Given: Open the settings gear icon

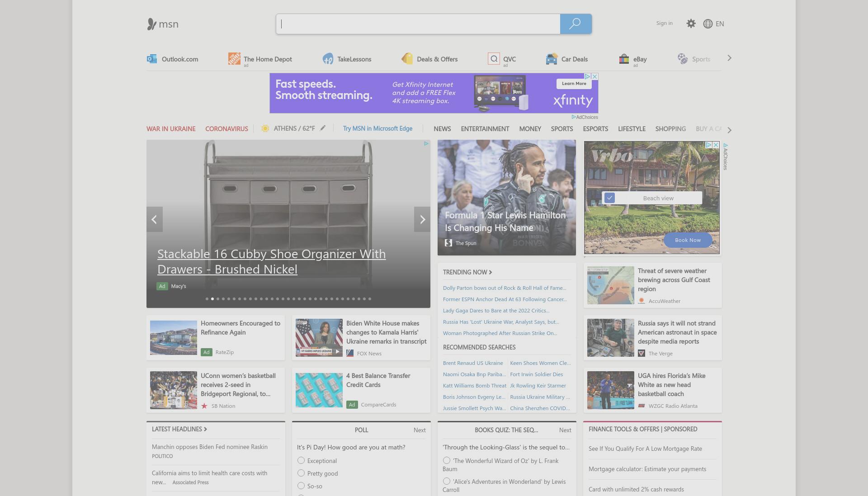Looking at the screenshot, I should point(691,24).
